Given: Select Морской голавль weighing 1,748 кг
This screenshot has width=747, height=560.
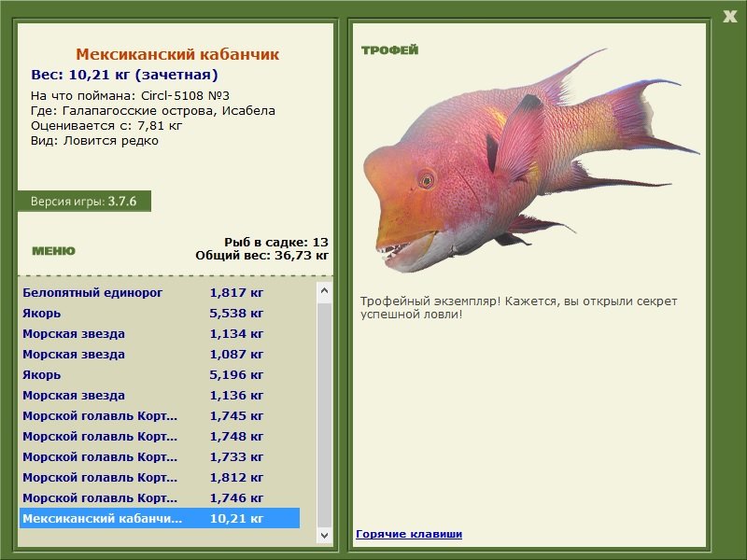Looking at the screenshot, I should click(x=160, y=436).
